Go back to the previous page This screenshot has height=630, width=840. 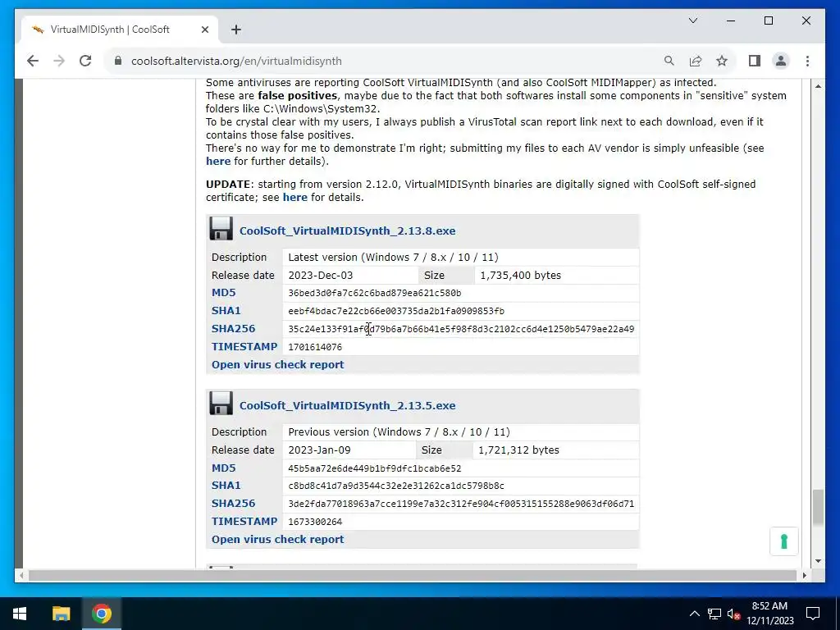coord(33,61)
